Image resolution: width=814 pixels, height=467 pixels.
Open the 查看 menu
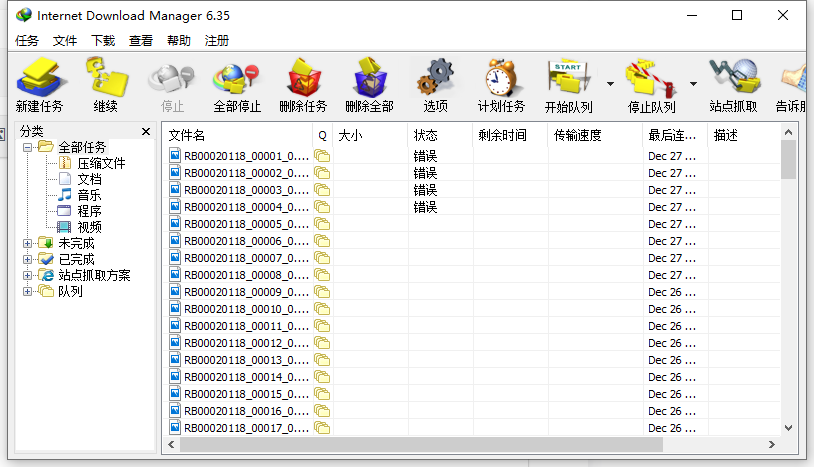[141, 40]
